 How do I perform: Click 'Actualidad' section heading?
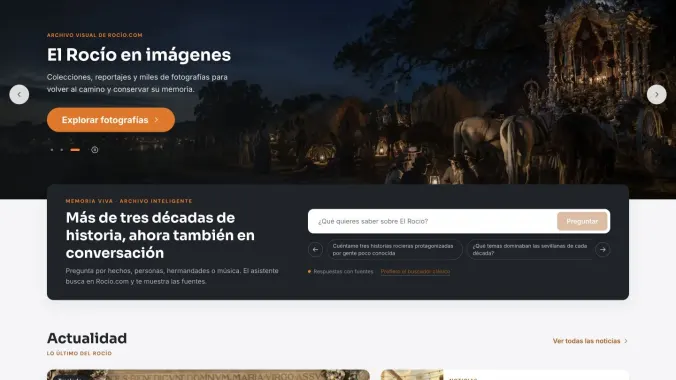pyautogui.click(x=87, y=338)
